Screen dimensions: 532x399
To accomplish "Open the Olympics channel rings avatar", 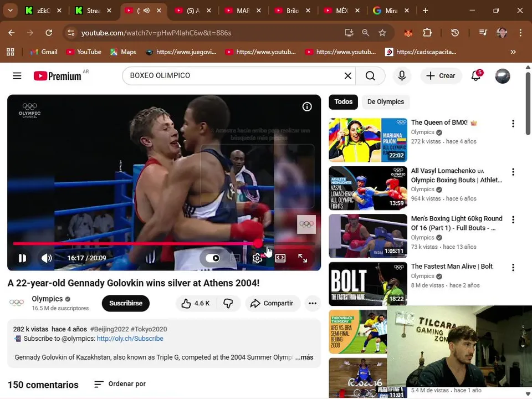I will (17, 303).
